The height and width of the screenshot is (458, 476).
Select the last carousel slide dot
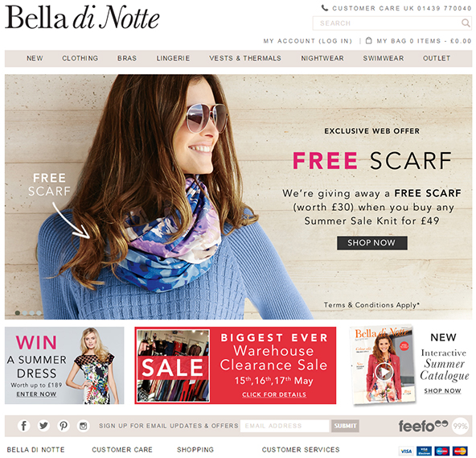(x=39, y=313)
